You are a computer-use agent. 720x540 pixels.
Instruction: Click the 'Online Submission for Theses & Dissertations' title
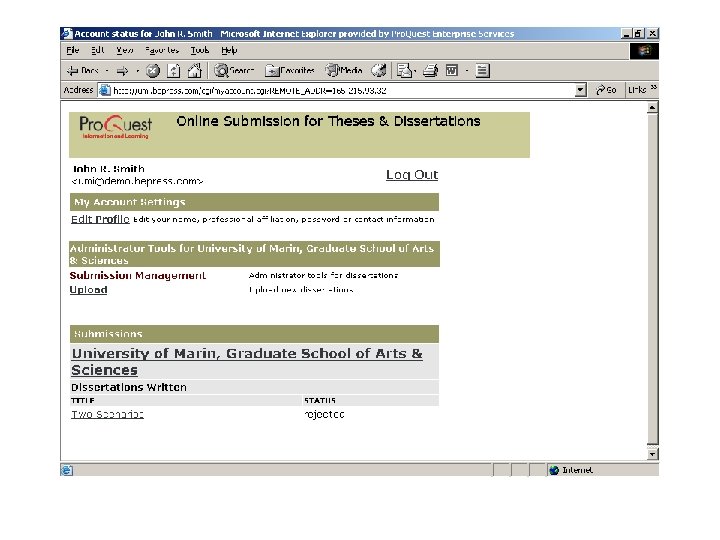(x=328, y=121)
